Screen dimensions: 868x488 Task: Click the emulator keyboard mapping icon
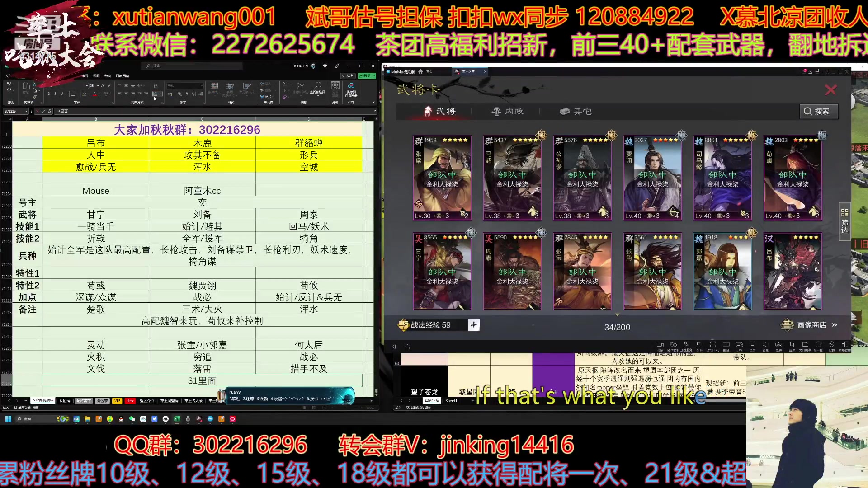(726, 346)
